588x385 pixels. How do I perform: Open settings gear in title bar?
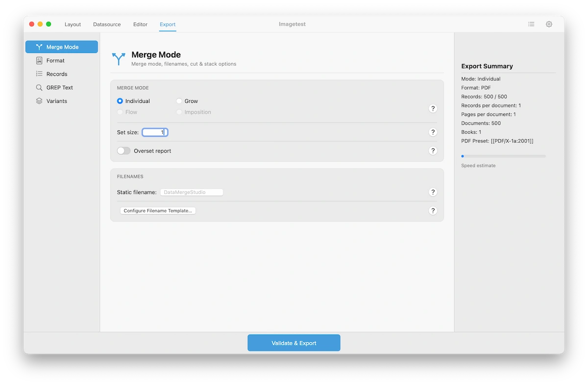[x=549, y=24]
